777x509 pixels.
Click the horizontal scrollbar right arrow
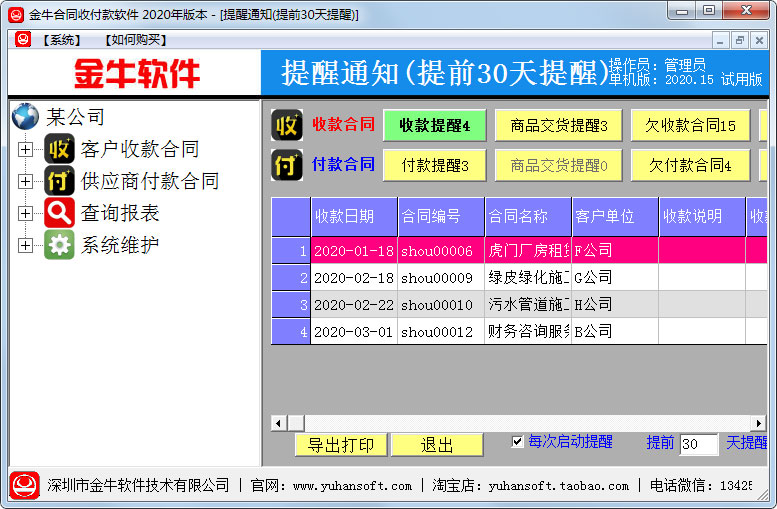[758, 423]
